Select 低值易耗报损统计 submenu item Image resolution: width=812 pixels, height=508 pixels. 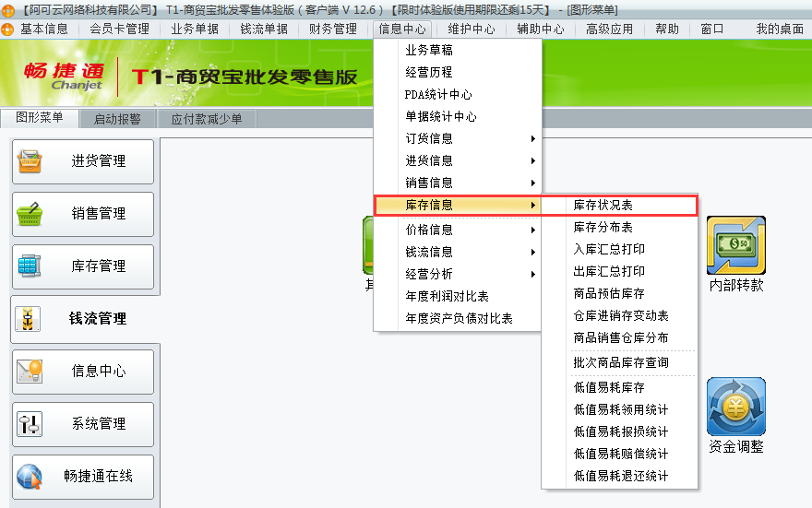pyautogui.click(x=619, y=432)
